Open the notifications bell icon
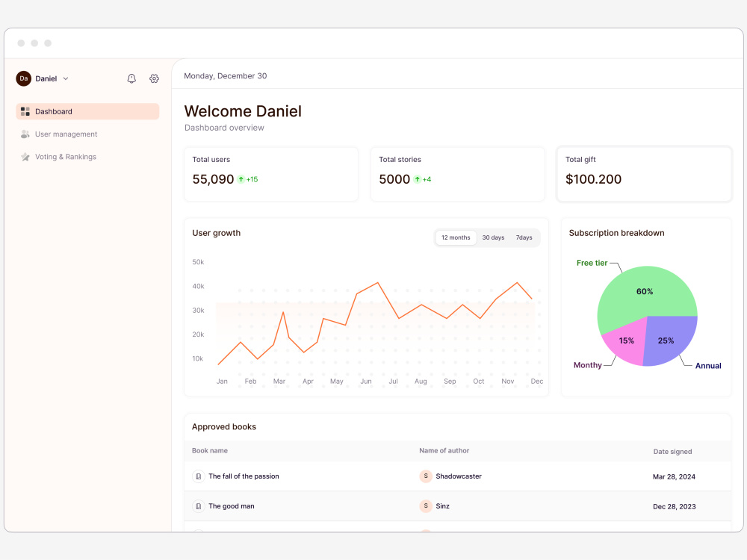 pyautogui.click(x=131, y=78)
